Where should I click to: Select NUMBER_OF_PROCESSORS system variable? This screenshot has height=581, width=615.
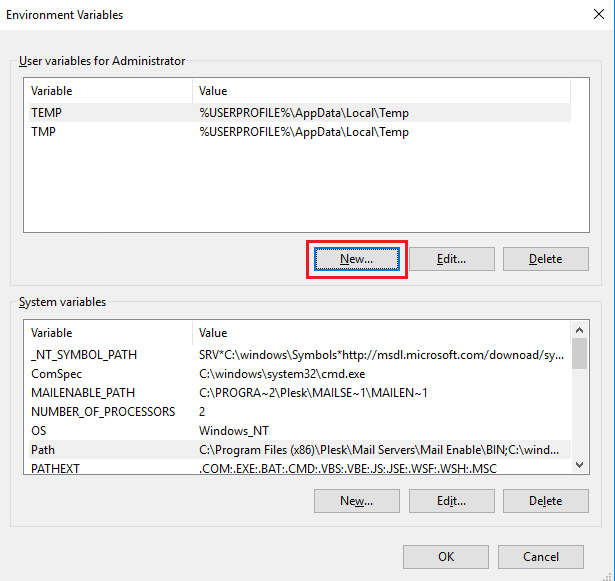(103, 412)
